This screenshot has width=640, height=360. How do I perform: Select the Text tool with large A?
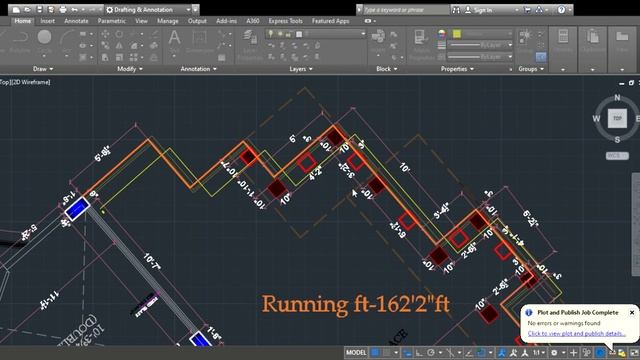pos(174,39)
